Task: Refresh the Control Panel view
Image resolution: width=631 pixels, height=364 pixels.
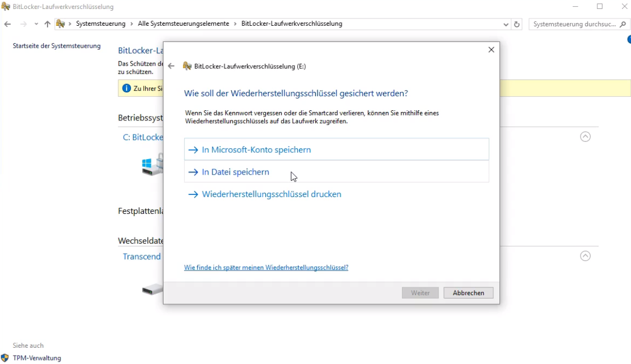Action: [517, 24]
